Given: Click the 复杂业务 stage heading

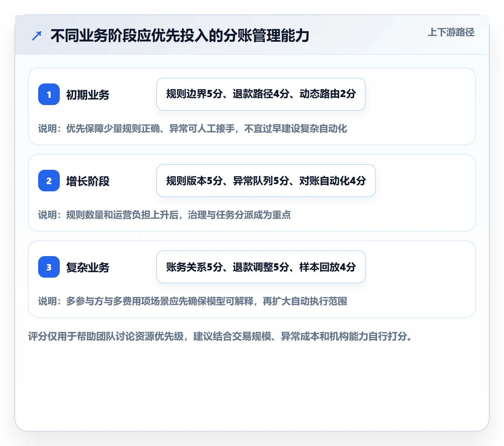Looking at the screenshot, I should pyautogui.click(x=88, y=267).
